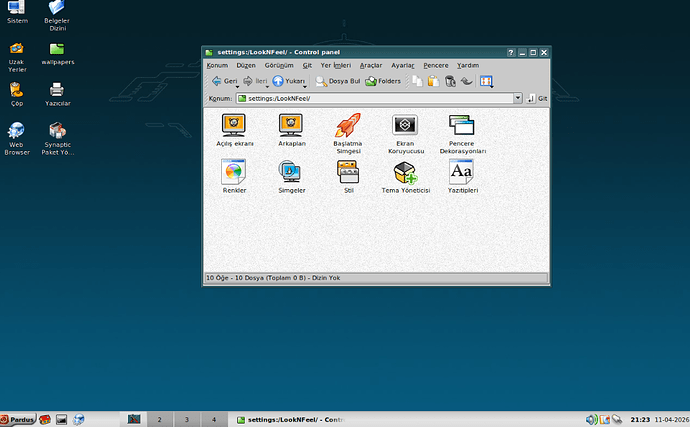
Task: Open Başlatma Simgesi rocket icon
Action: coord(346,127)
